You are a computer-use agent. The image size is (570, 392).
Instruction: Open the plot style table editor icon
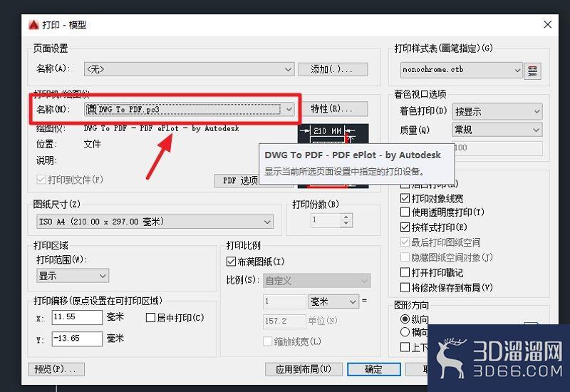[532, 71]
